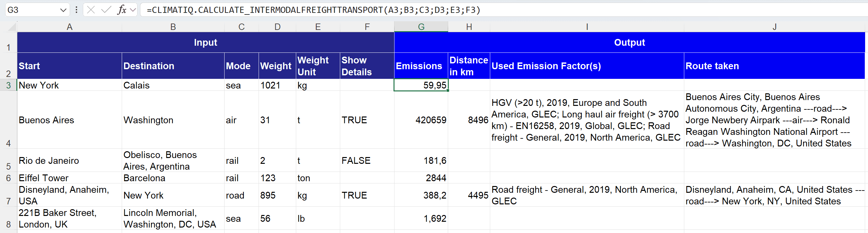Select row 3 header
This screenshot has width=868, height=233.
pyautogui.click(x=8, y=85)
